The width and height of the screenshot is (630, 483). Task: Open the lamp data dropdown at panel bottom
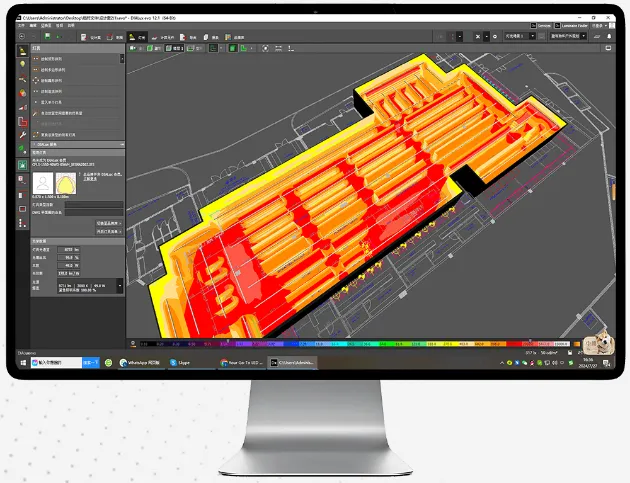tap(119, 286)
